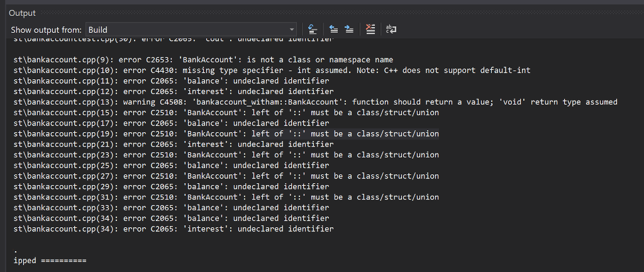Image resolution: width=644 pixels, height=272 pixels.
Task: Select the highlighted bankaccount.cpp(19) error C2510 line
Action: [x=226, y=133]
